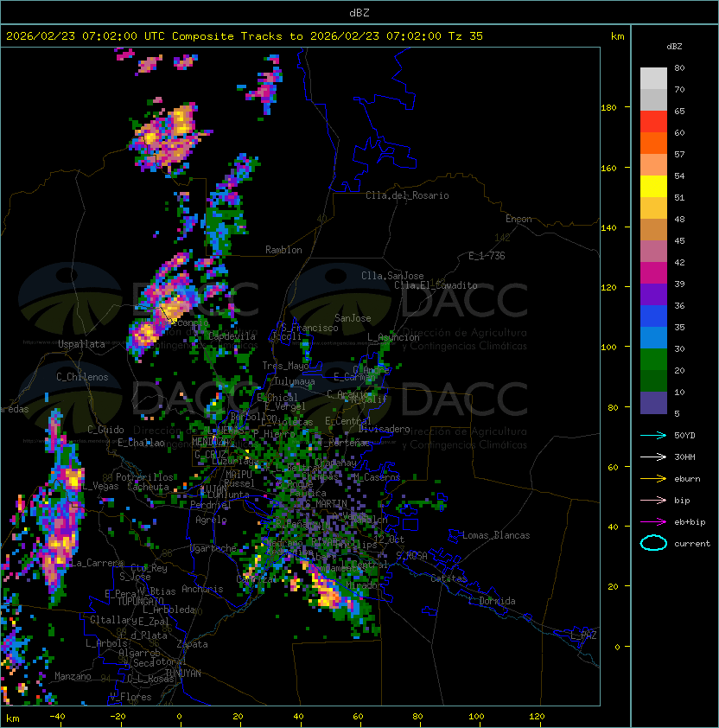Click the 'Encon' map label
The height and width of the screenshot is (728, 719).
point(519,219)
